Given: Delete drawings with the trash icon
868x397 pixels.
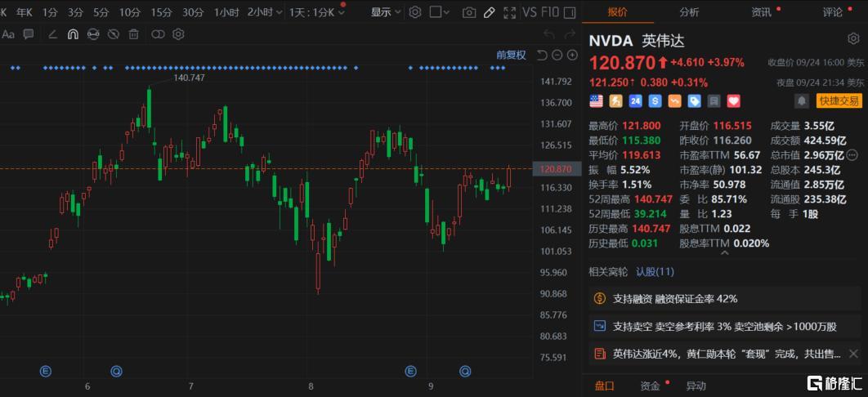Looking at the screenshot, I should coord(133,34).
